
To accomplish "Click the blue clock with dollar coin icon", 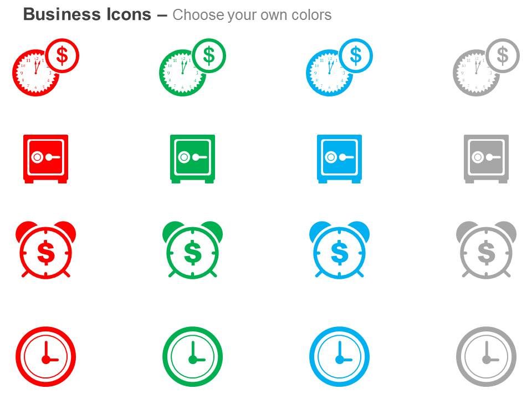I will pyautogui.click(x=339, y=68).
